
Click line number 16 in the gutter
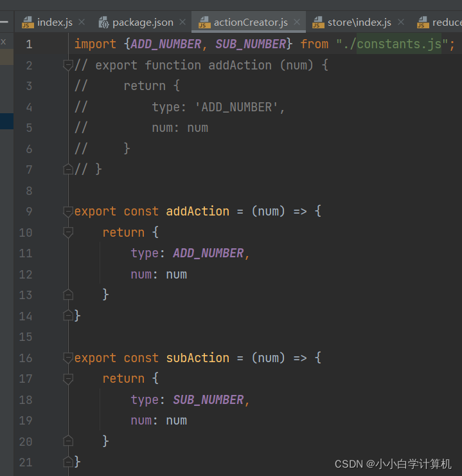pyautogui.click(x=26, y=358)
